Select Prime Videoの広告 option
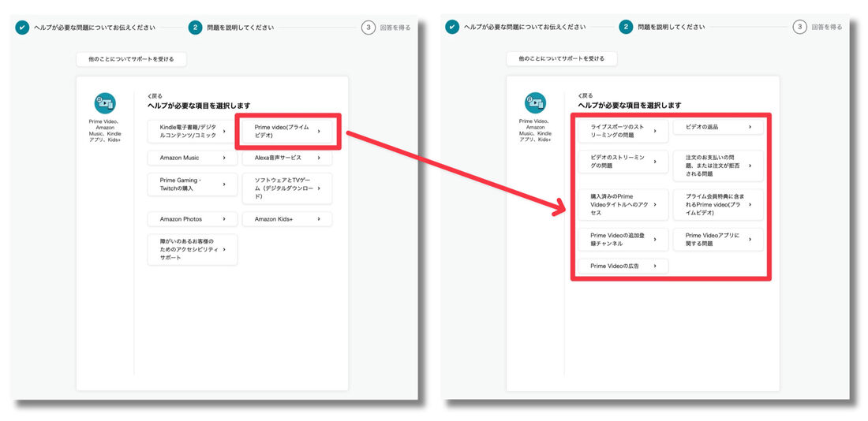This screenshot has width=868, height=421. pyautogui.click(x=623, y=266)
